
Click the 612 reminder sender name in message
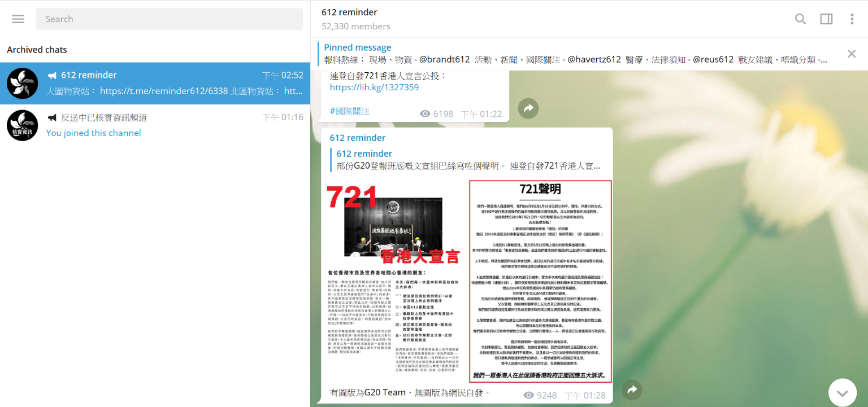[x=357, y=138]
